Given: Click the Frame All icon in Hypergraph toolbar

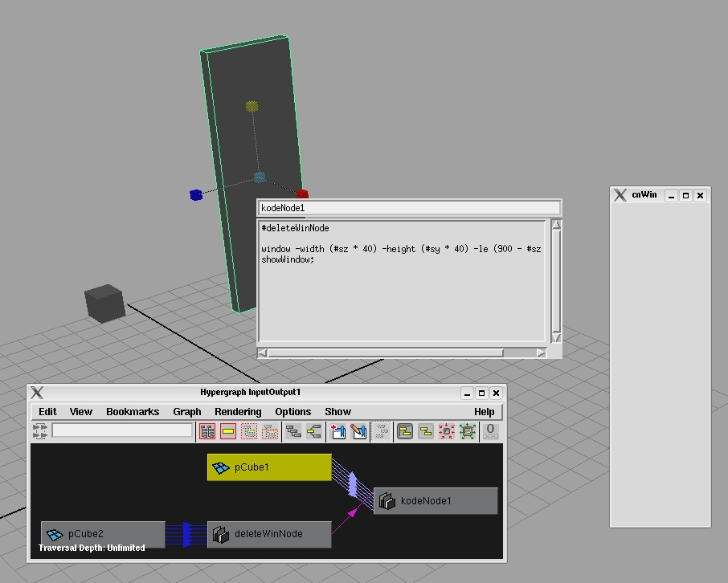Looking at the screenshot, I should tap(207, 432).
